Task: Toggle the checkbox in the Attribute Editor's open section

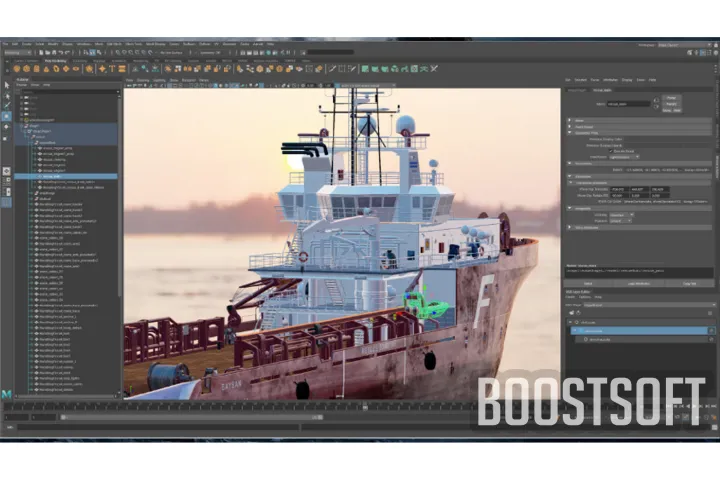Action: click(611, 151)
